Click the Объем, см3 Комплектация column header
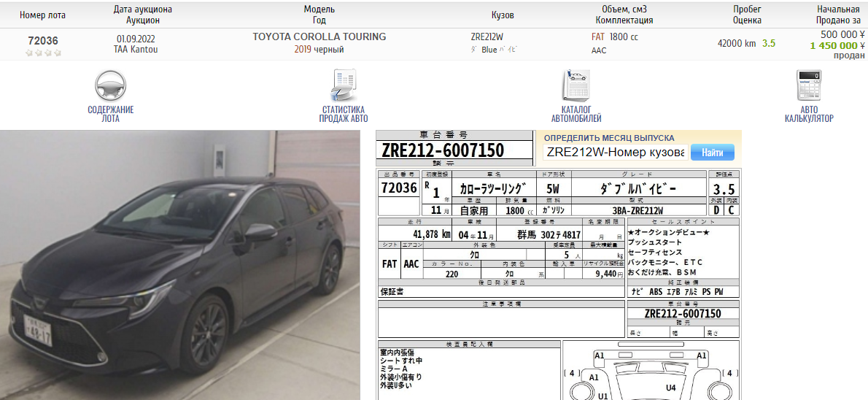868x400 pixels. (x=624, y=15)
